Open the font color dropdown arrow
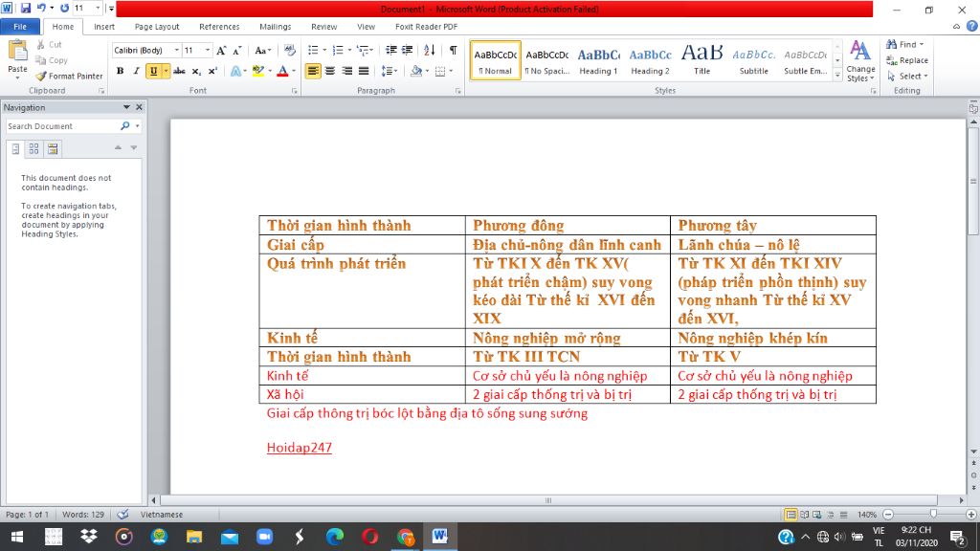Screen dimensions: 980x551 click(293, 71)
